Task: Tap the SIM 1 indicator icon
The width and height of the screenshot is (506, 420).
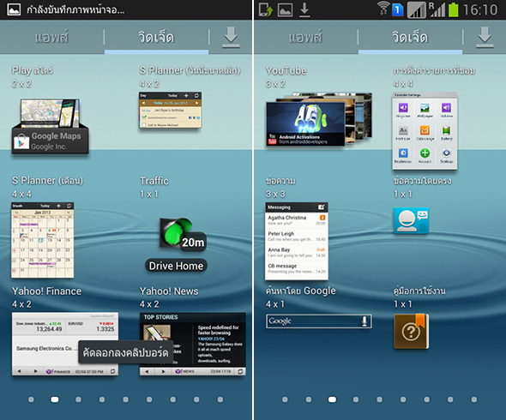Action: coord(398,9)
